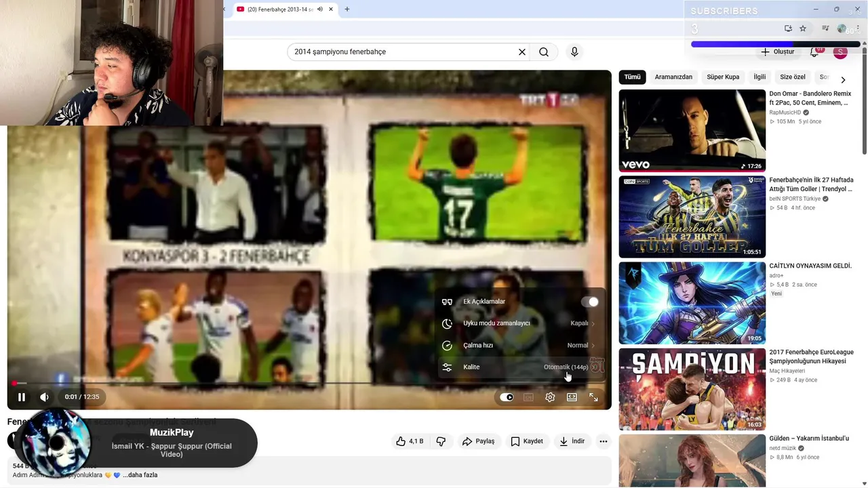
Task: Select the Tümü filter chip
Action: pyautogui.click(x=632, y=77)
